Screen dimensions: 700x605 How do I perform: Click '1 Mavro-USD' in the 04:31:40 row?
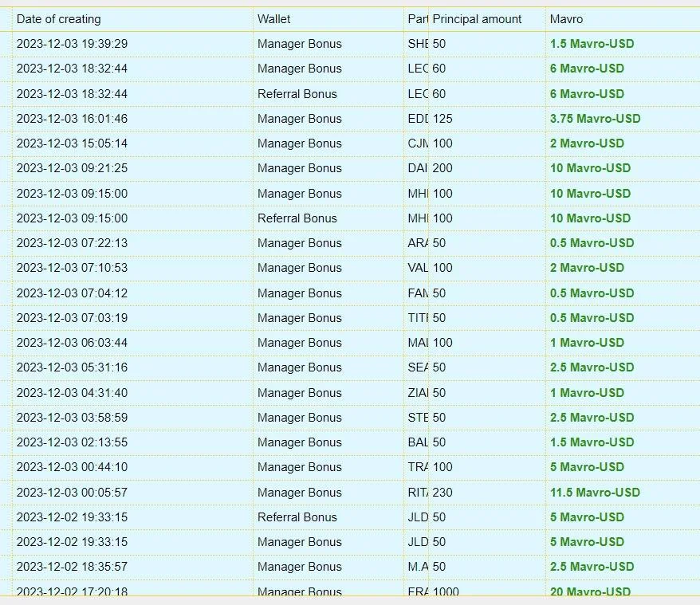click(x=587, y=392)
